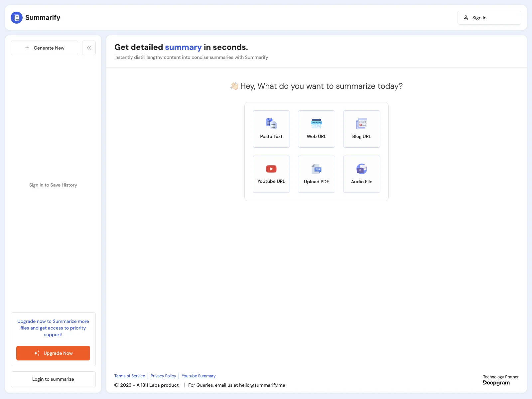Click the Sign in to Save History text
Viewport: 532px width, 399px height.
click(53, 185)
